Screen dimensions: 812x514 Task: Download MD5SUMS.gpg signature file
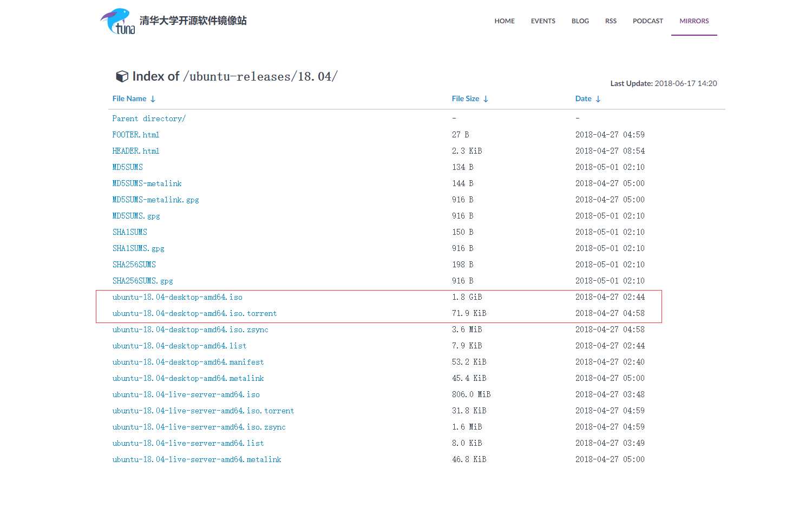point(136,216)
